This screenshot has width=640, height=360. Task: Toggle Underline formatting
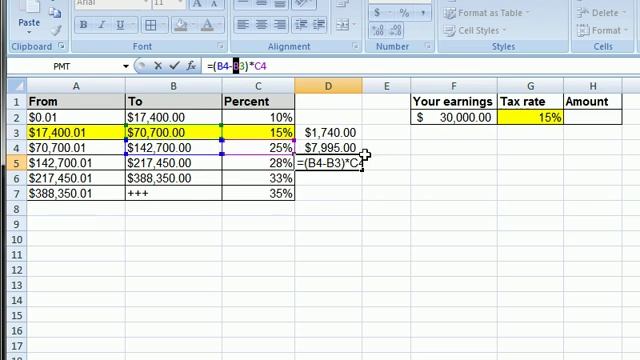(x=120, y=25)
